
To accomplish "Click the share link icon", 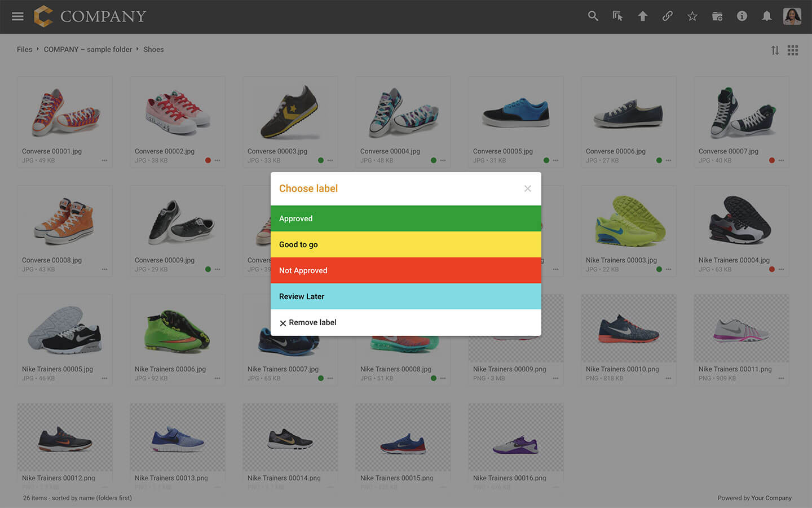I will coord(667,16).
